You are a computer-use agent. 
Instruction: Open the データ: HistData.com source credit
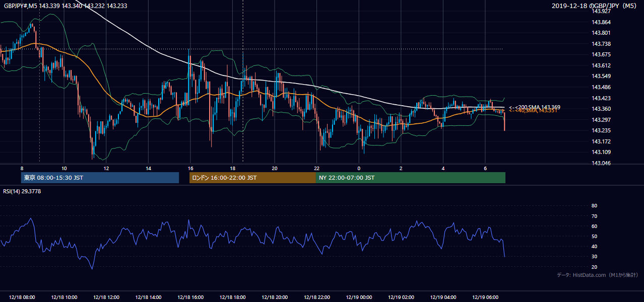point(597,275)
